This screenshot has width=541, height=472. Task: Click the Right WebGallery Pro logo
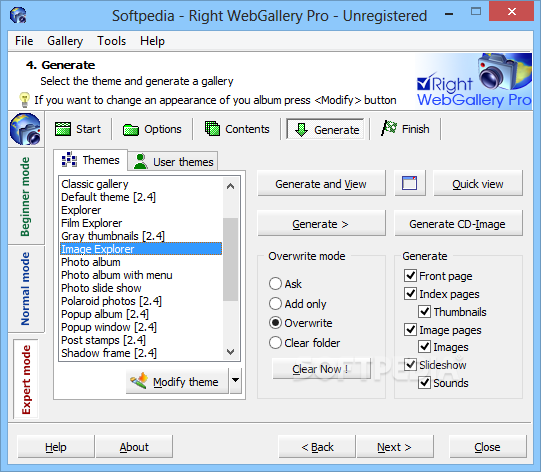474,81
